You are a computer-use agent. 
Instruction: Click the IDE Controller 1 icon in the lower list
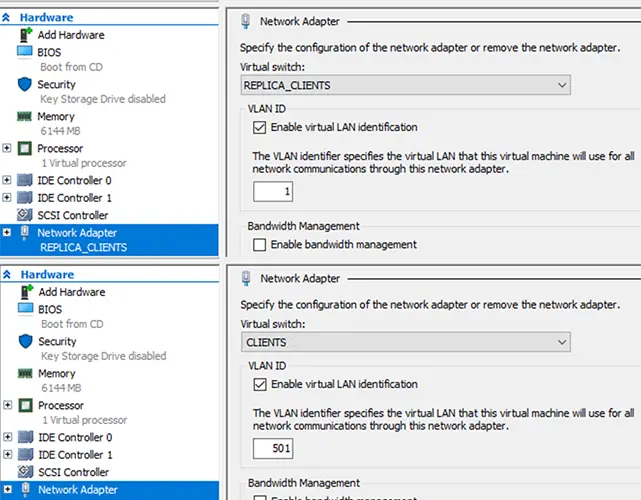point(25,454)
